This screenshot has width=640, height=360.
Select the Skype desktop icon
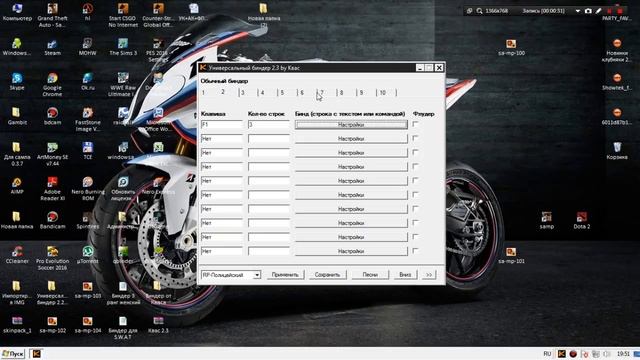(x=17, y=81)
